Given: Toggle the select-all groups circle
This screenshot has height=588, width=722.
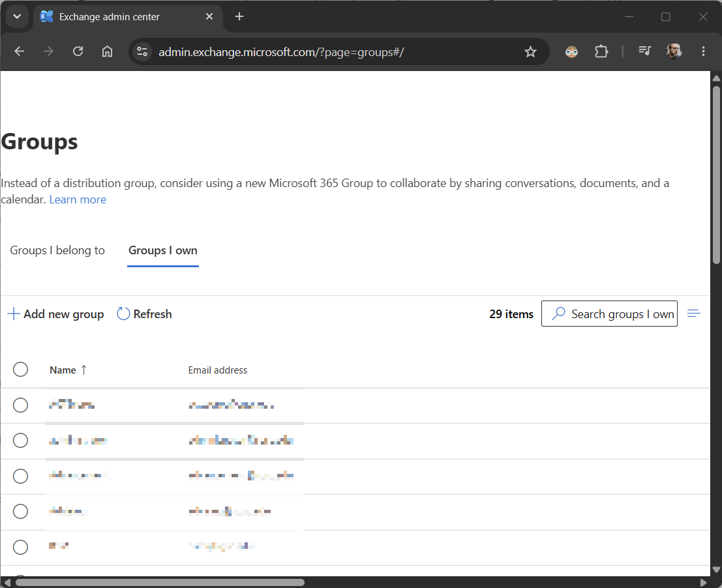Looking at the screenshot, I should tap(20, 370).
